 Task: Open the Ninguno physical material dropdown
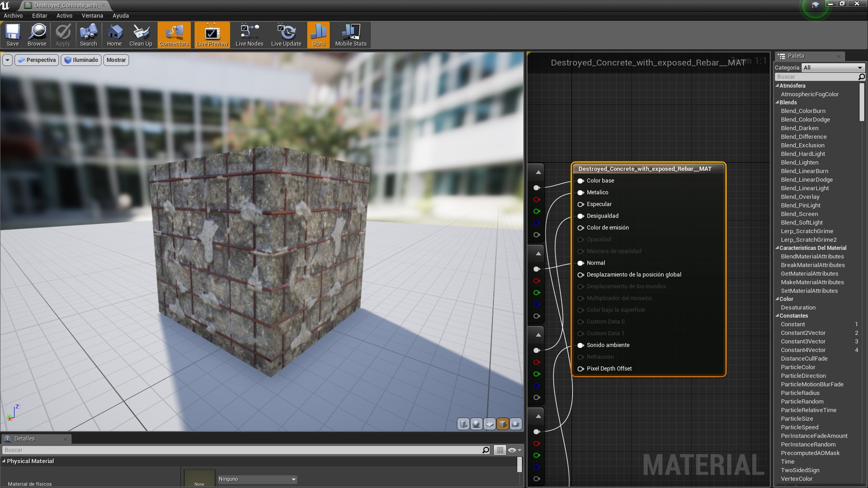[x=257, y=479]
